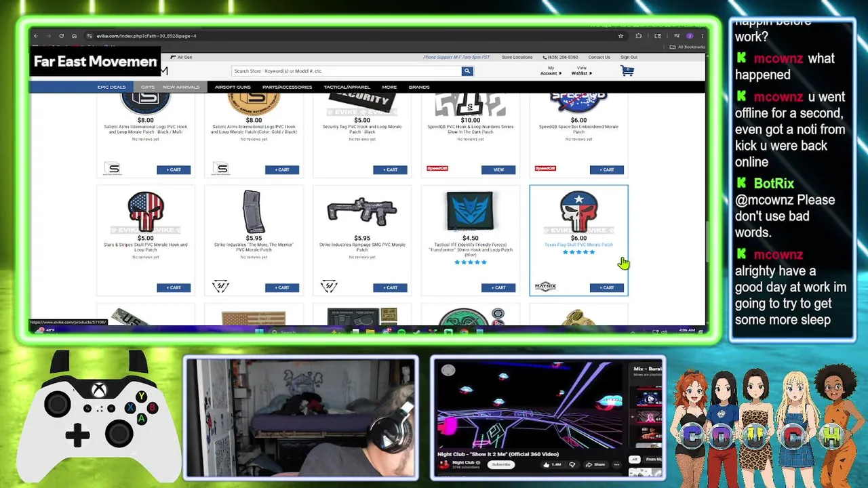The width and height of the screenshot is (868, 488).
Task: Click the 360 video pan control
Action: (448, 370)
